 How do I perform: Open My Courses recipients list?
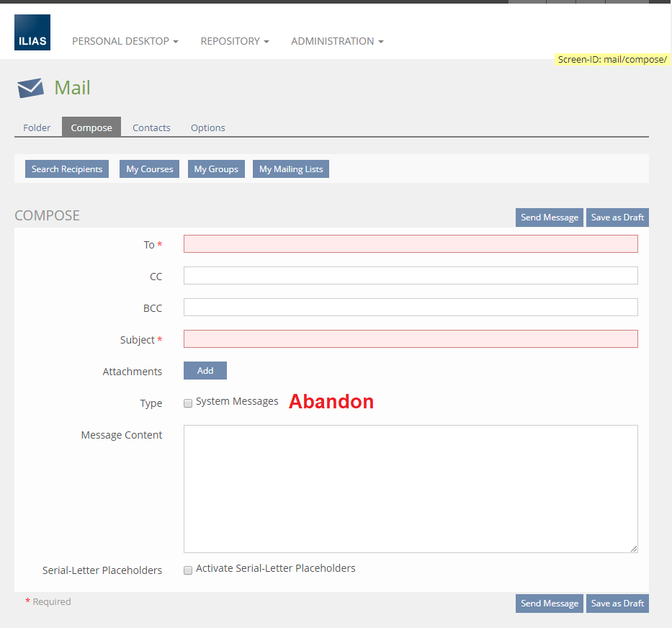[x=149, y=169]
